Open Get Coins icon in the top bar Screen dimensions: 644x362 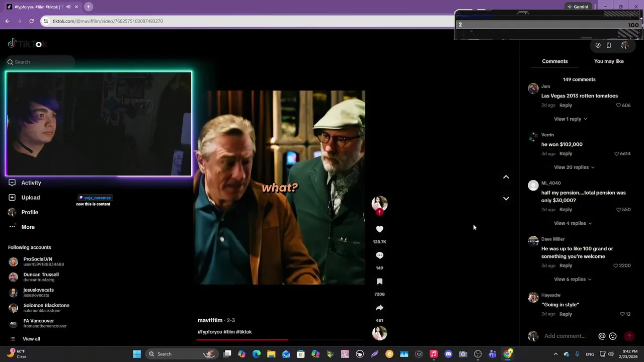[x=598, y=45]
